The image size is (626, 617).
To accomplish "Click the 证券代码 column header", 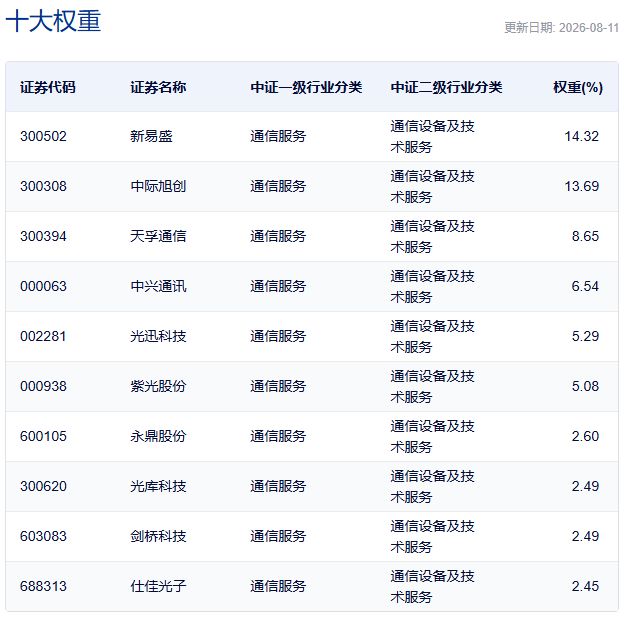I will (48, 87).
